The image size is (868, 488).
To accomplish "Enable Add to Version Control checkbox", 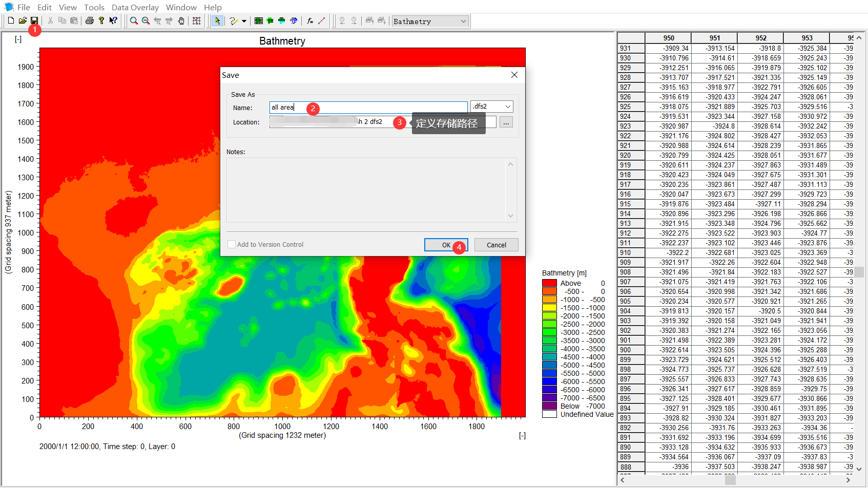I will click(232, 245).
